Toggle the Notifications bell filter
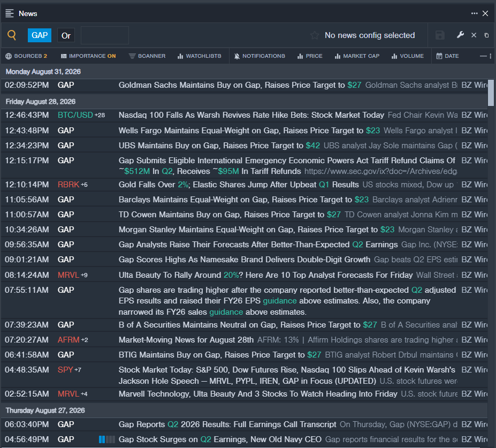 click(x=260, y=56)
